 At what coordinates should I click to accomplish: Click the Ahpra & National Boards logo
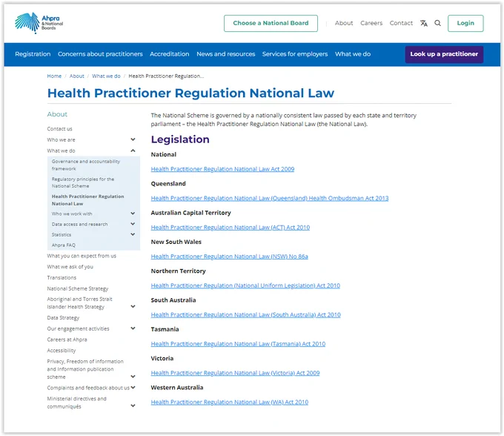point(39,23)
